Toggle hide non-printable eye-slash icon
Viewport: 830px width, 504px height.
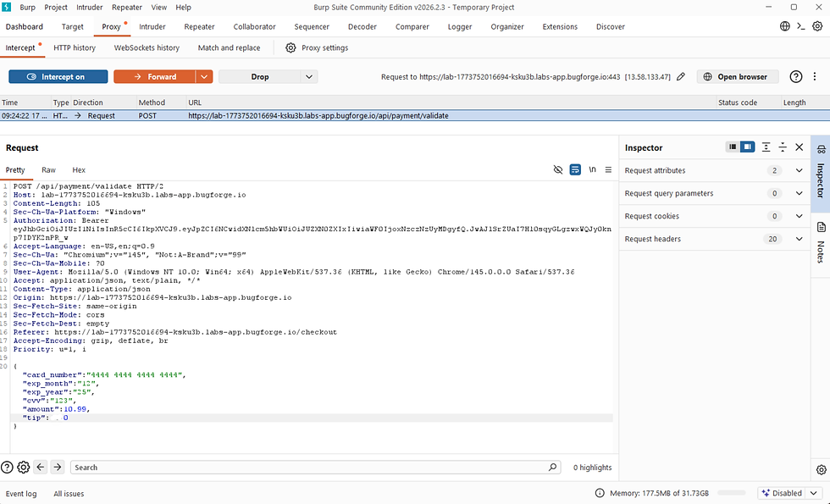tap(558, 170)
